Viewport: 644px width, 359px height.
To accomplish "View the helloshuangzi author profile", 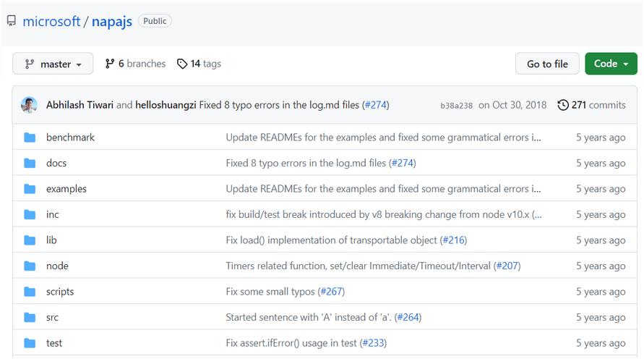I will coord(166,105).
